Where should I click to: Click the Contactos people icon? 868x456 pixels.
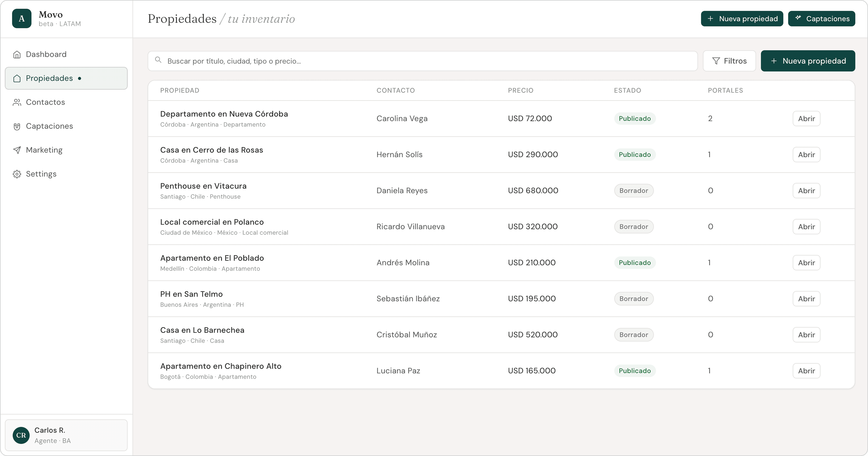coord(17,102)
